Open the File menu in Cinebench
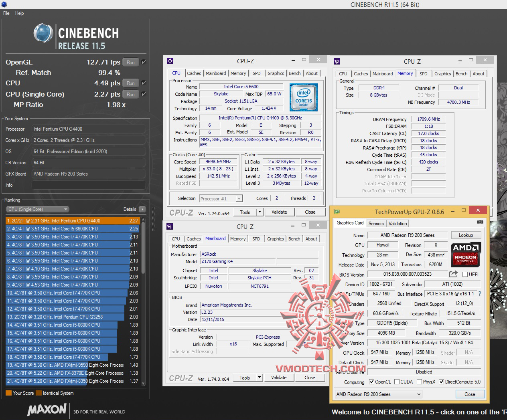 pos(6,13)
